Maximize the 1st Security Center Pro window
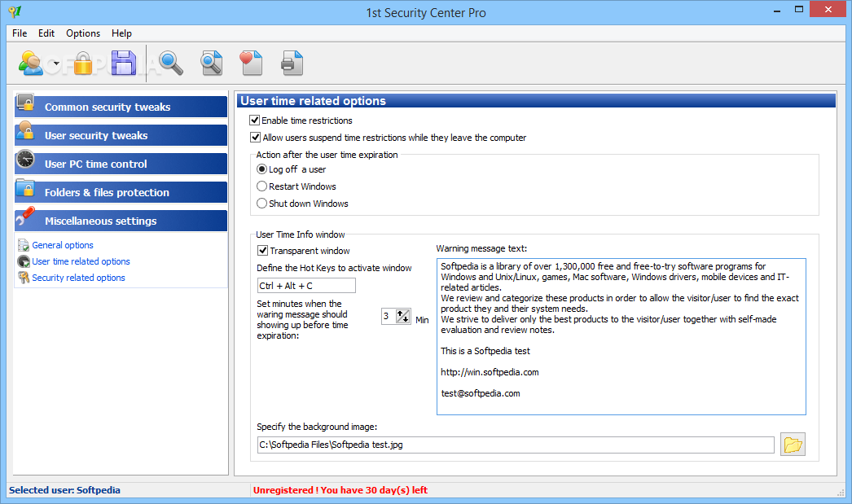852x504 pixels. click(x=799, y=10)
